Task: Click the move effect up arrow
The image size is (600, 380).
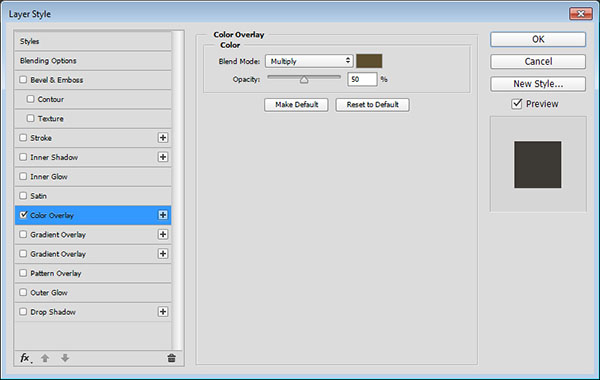Action: pos(45,358)
